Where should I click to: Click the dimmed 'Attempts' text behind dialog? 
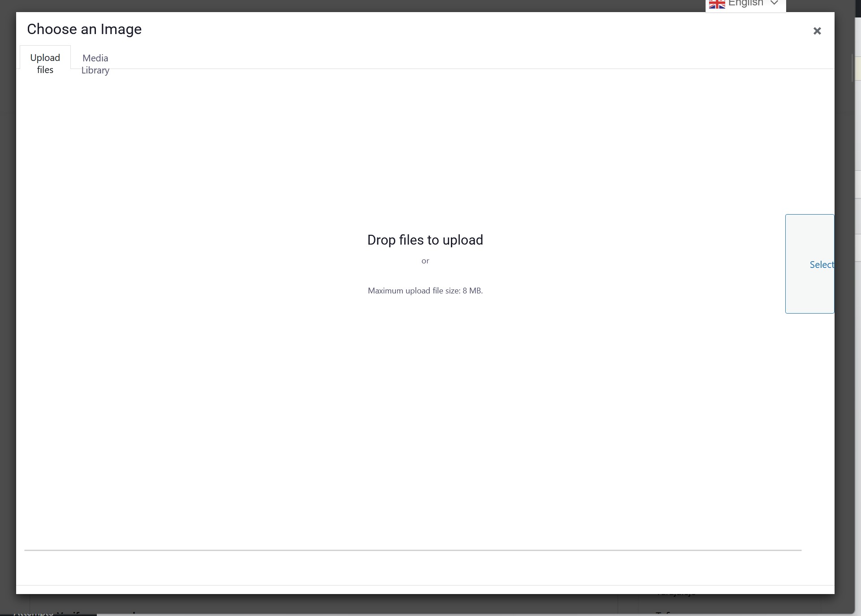click(34, 613)
